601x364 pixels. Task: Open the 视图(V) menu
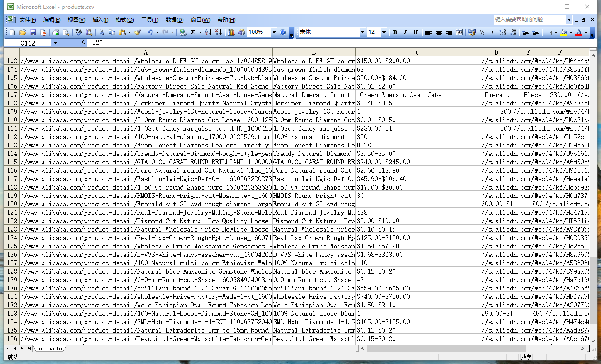[76, 20]
